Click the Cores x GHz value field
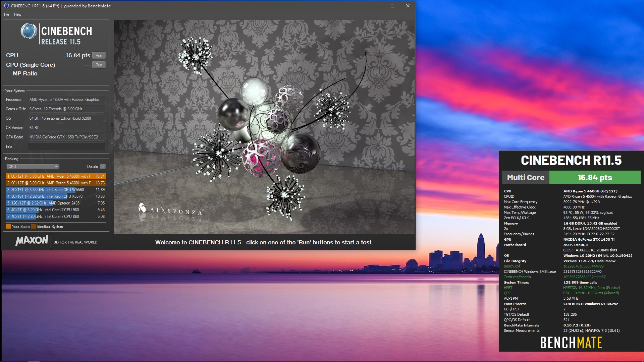Image resolution: width=644 pixels, height=362 pixels. click(66, 109)
